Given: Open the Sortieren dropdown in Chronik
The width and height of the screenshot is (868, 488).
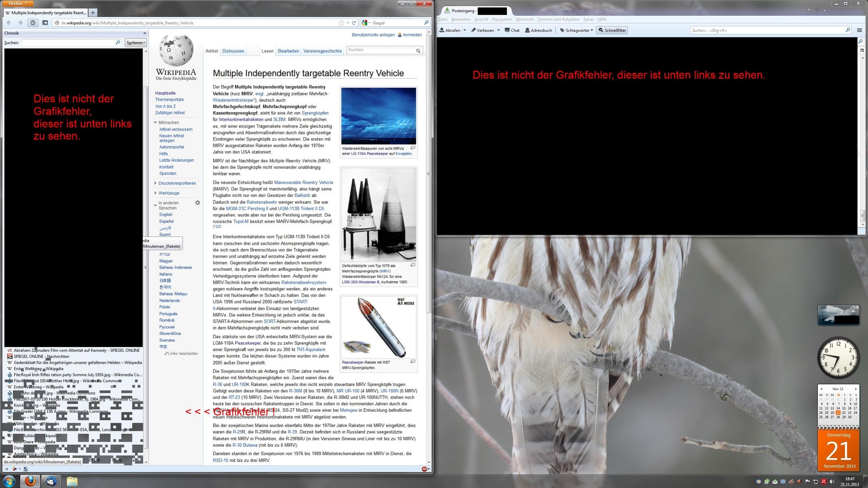Looking at the screenshot, I should [136, 42].
